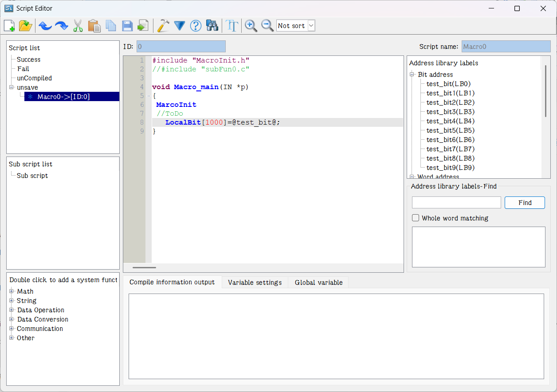The image size is (557, 392).
Task: Click the open folder icon
Action: [25, 26]
